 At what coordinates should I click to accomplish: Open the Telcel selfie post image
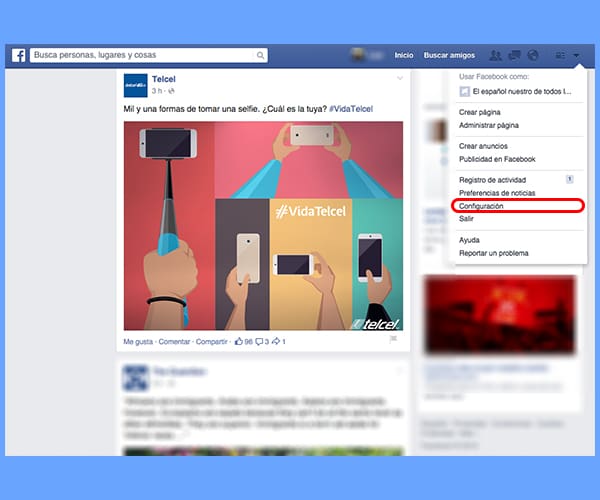click(263, 226)
